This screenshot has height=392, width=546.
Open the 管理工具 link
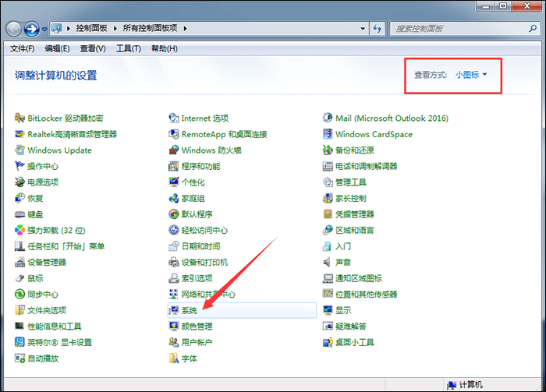(351, 182)
